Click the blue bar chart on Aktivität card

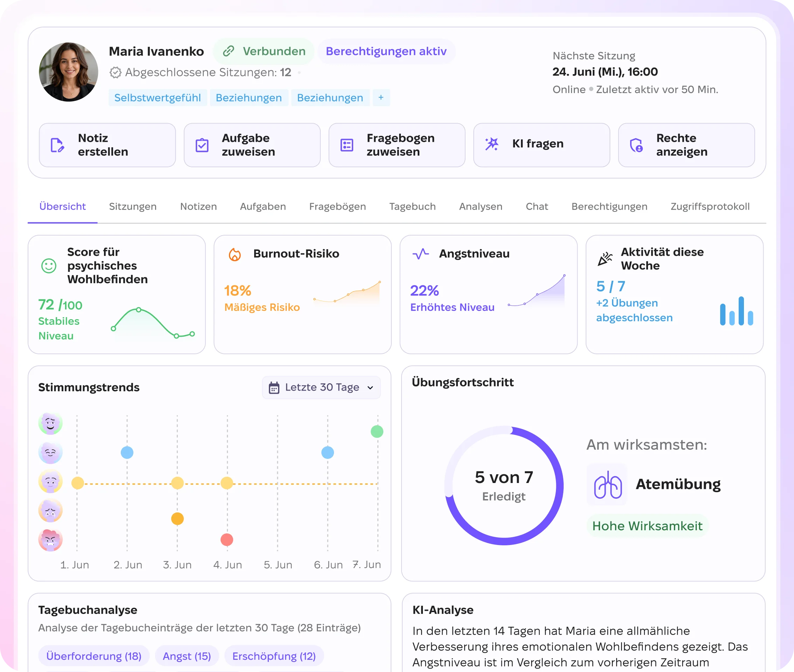(x=736, y=311)
